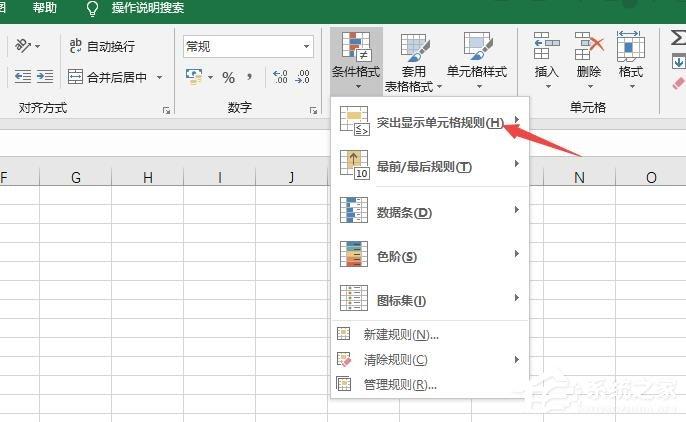Open 数字 number format dialog launcher
Image resolution: width=686 pixels, height=422 pixels.
(313, 111)
